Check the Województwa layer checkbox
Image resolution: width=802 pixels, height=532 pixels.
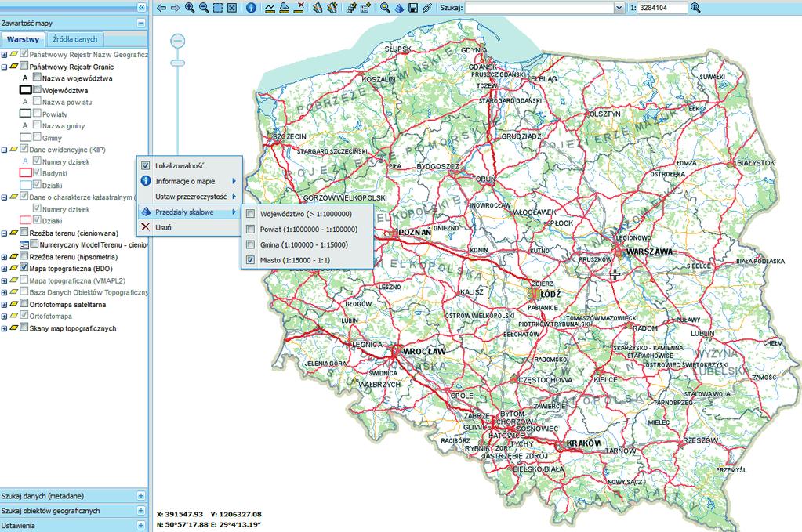click(37, 89)
